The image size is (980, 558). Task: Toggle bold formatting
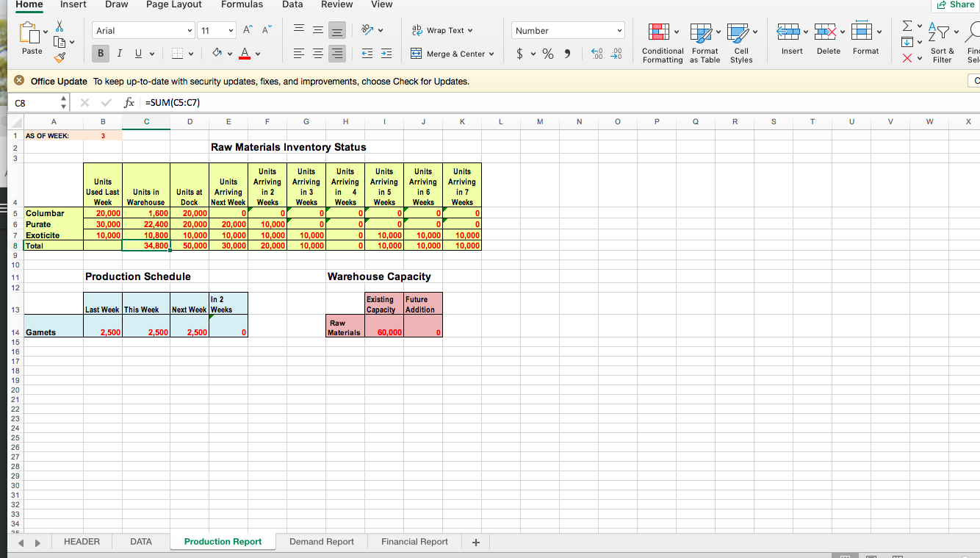[x=102, y=54]
